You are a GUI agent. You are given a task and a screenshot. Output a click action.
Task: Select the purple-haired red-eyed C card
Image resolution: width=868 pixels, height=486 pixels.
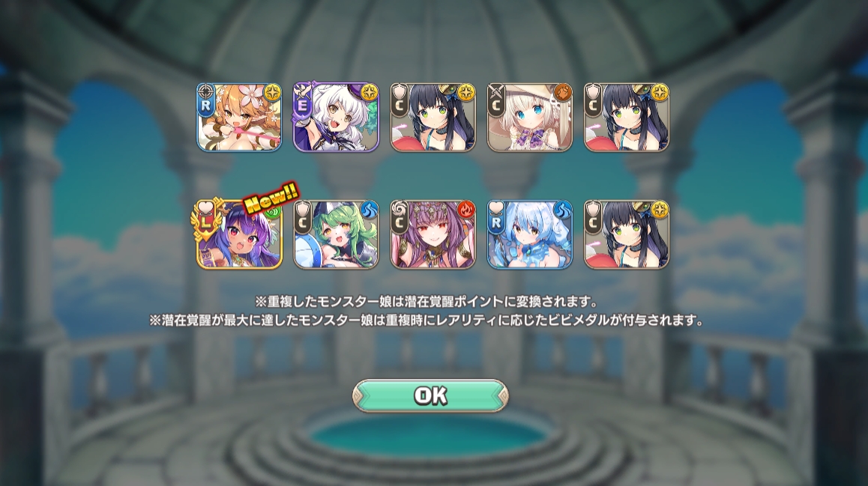point(433,234)
